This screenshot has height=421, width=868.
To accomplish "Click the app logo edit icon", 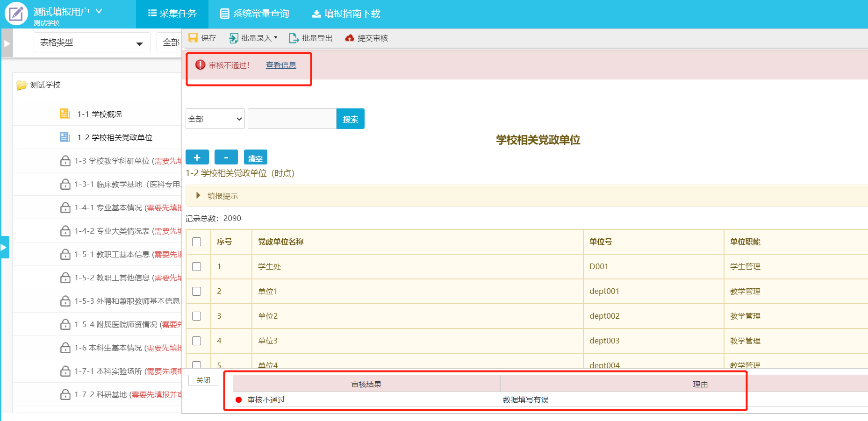I will click(x=16, y=14).
